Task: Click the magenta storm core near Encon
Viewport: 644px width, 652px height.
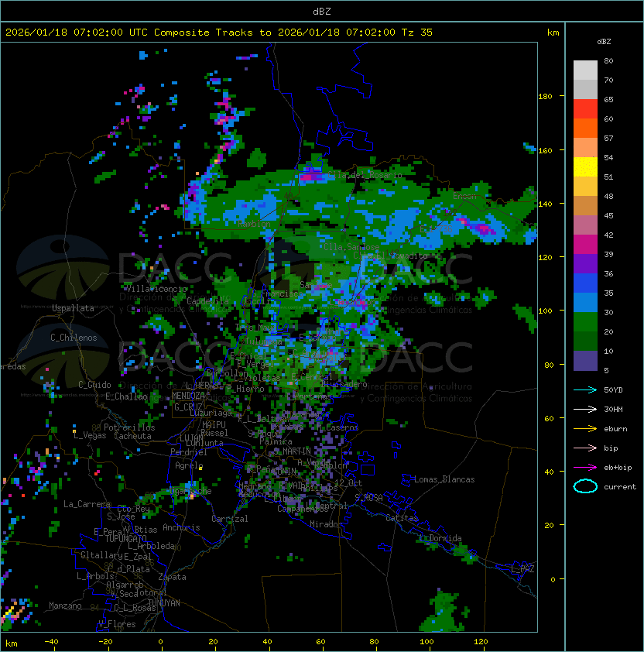Action: point(482,228)
